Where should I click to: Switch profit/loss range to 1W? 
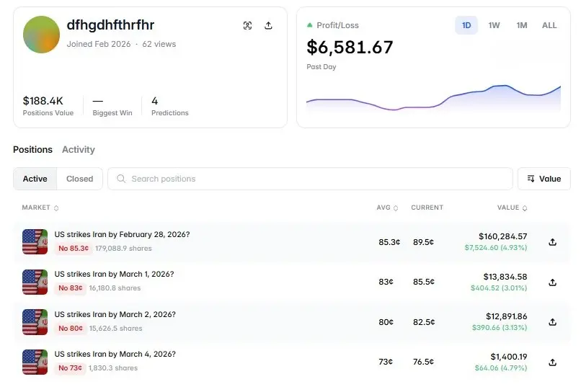tap(494, 25)
